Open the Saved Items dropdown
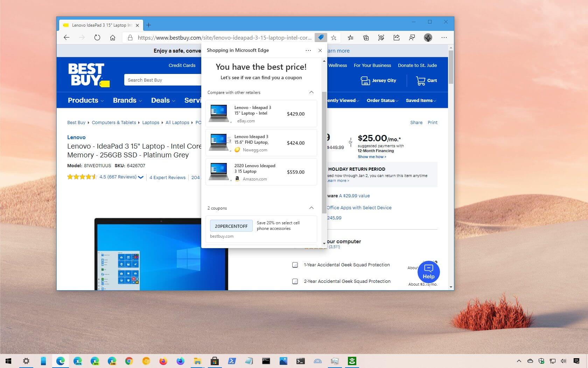The width and height of the screenshot is (588, 368). (x=421, y=101)
